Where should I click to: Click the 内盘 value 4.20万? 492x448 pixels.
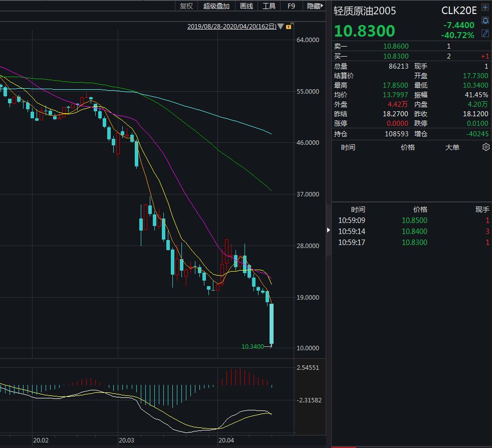477,104
